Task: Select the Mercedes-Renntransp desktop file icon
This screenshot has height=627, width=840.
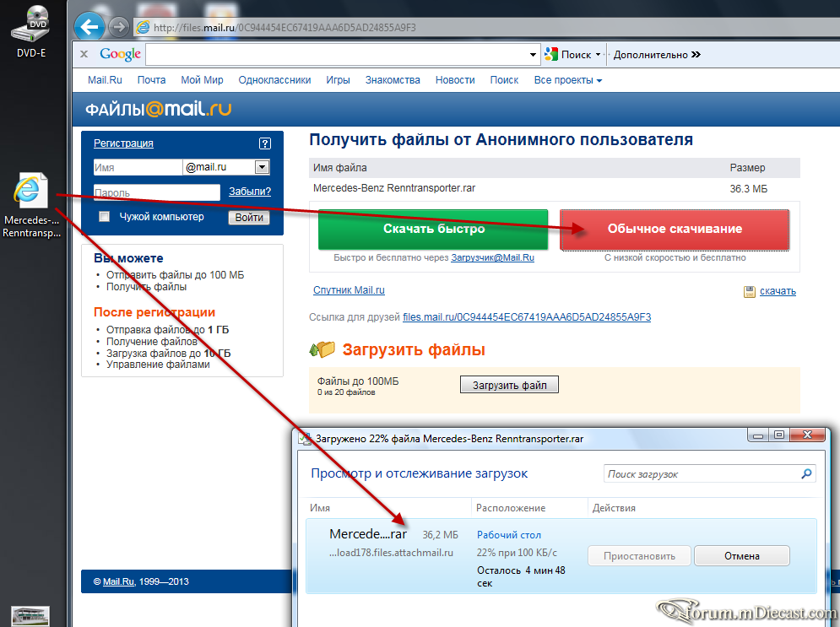Action: [31, 205]
